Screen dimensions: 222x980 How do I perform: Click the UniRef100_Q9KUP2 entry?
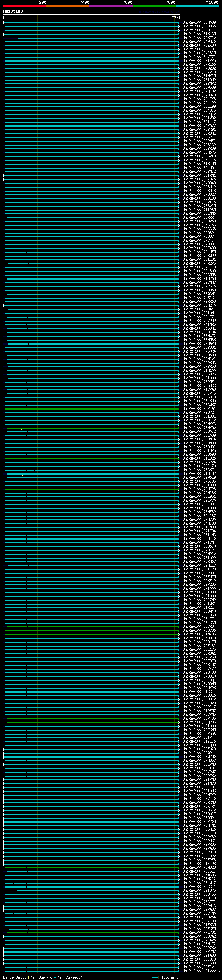(199, 856)
